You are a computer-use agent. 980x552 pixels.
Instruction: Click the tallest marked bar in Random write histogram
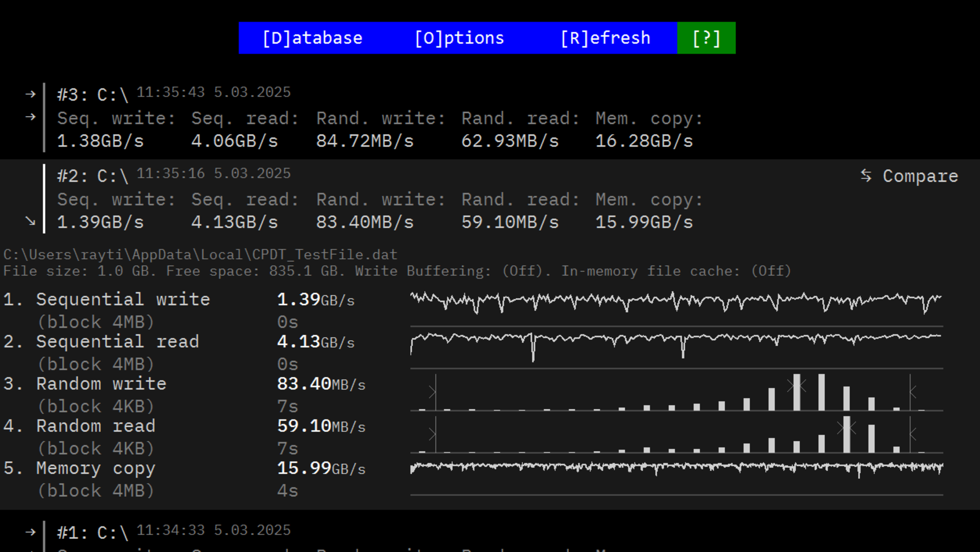point(797,392)
